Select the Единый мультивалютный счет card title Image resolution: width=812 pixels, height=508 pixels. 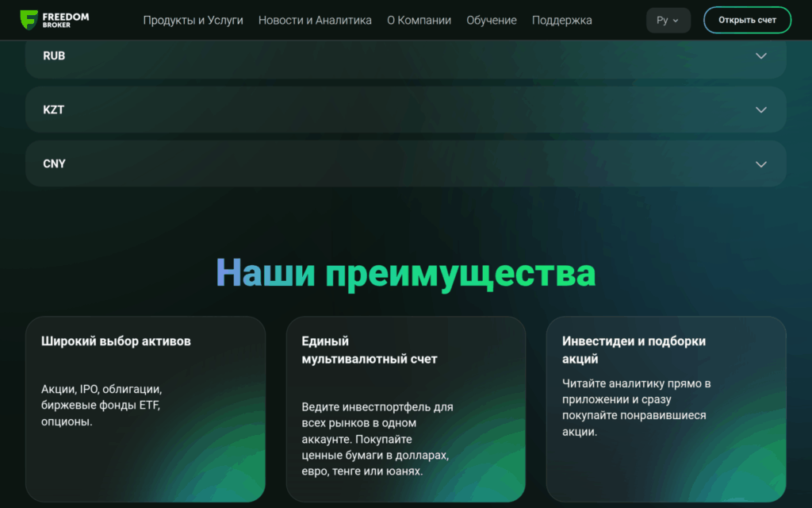pyautogui.click(x=370, y=350)
